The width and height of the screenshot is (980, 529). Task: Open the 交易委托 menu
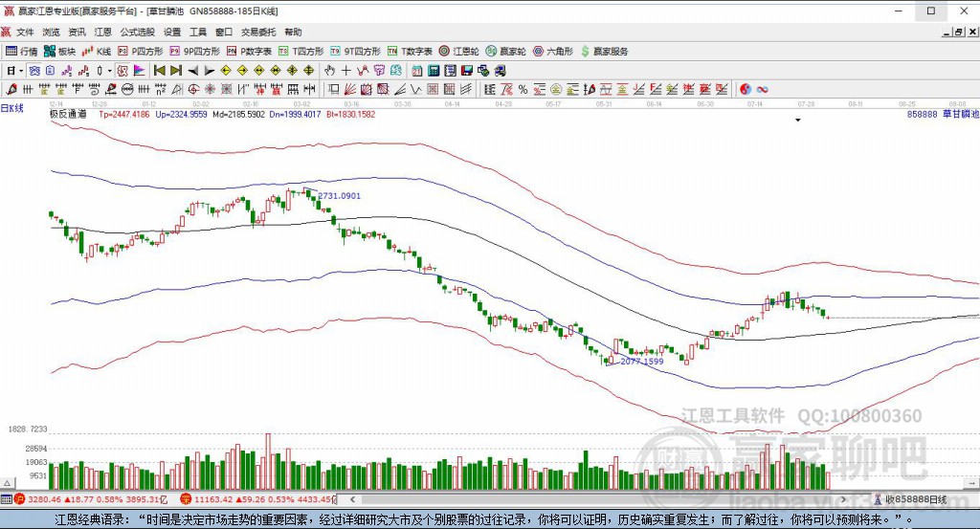pos(258,32)
